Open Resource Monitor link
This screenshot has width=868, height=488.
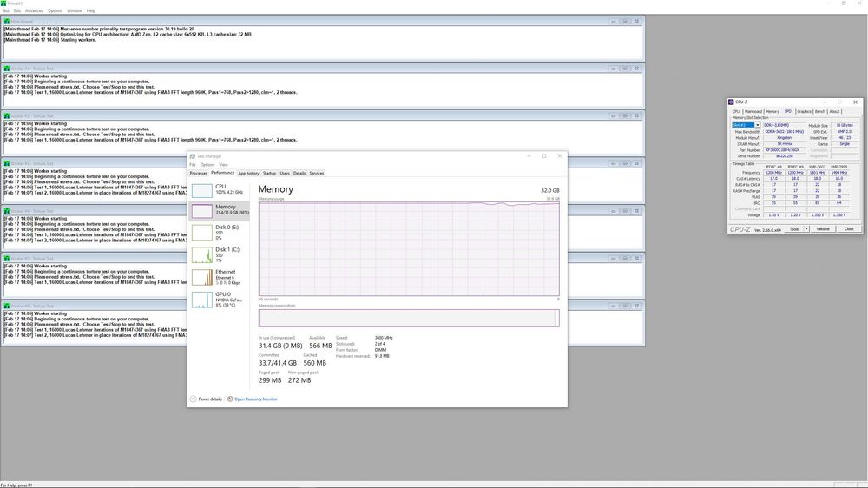255,399
